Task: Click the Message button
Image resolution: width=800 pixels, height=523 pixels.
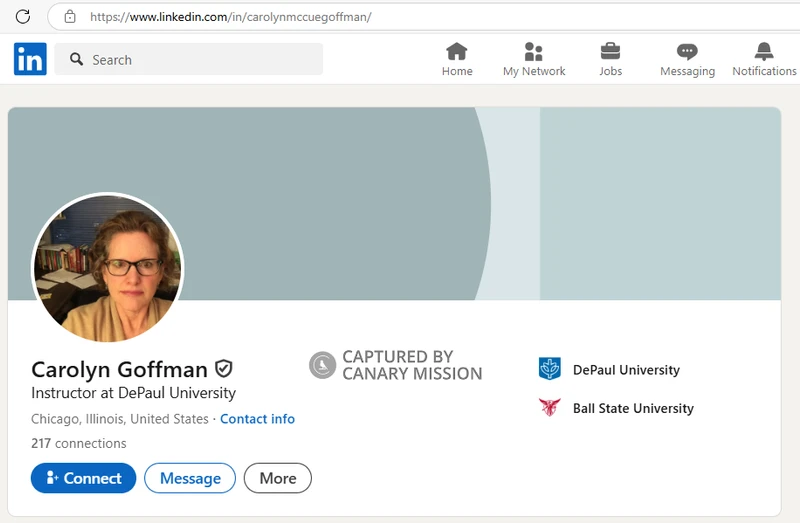Action: [190, 478]
